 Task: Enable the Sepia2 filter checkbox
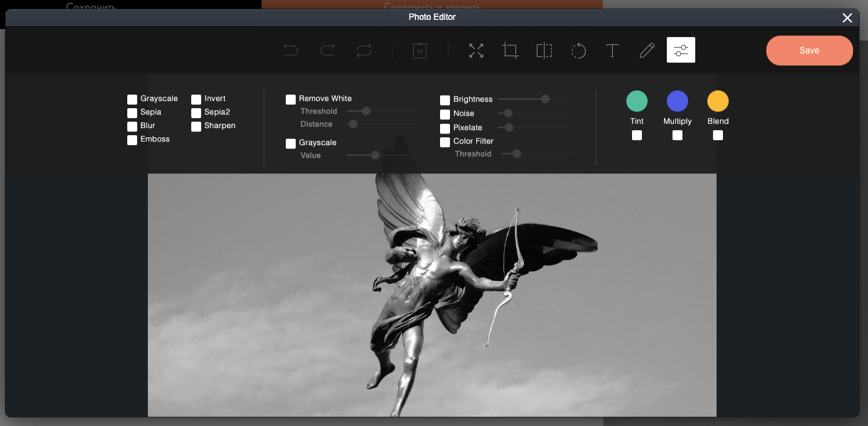(196, 113)
